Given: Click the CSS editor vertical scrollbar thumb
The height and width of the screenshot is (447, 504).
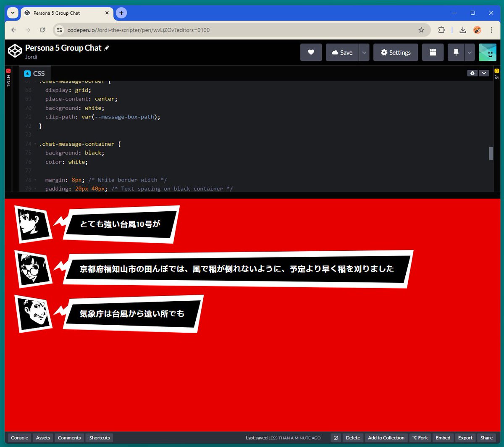Looking at the screenshot, I should point(491,154).
